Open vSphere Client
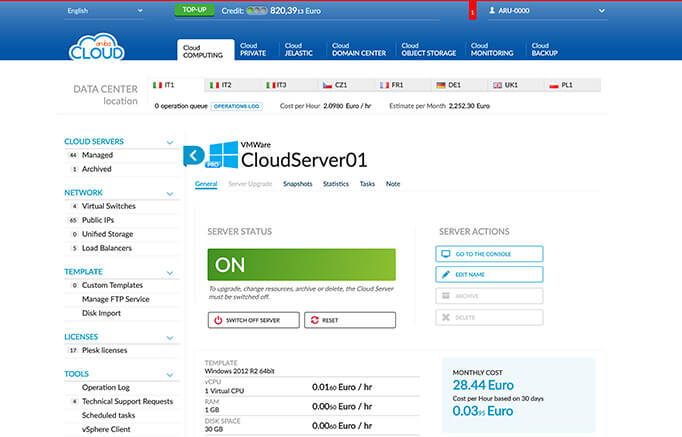 pyautogui.click(x=106, y=429)
